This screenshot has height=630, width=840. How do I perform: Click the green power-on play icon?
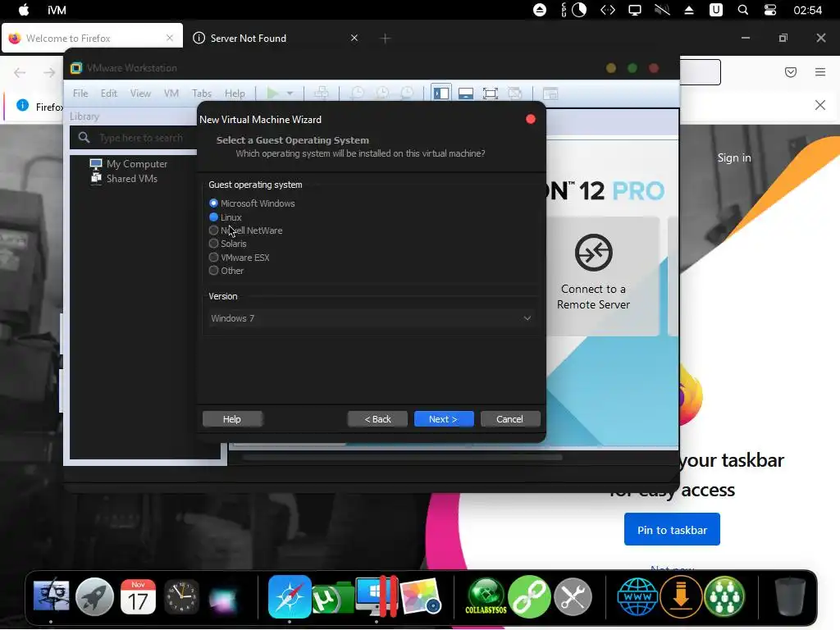coord(272,94)
